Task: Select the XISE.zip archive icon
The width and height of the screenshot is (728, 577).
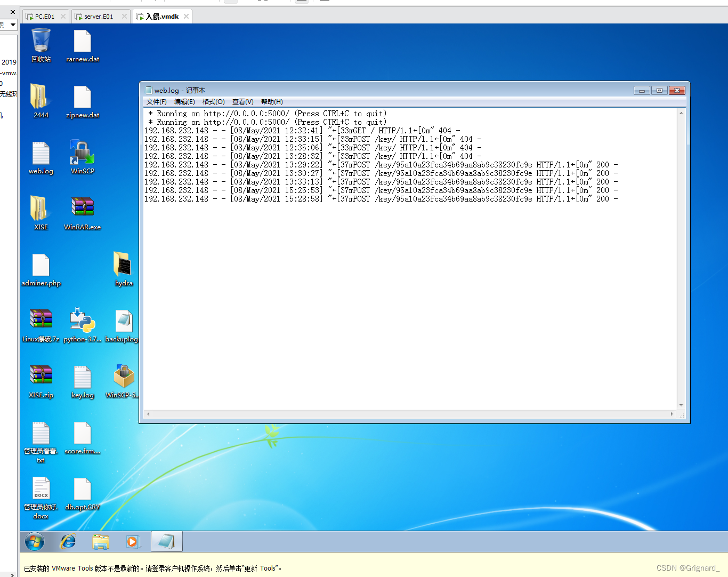Action: pyautogui.click(x=41, y=381)
